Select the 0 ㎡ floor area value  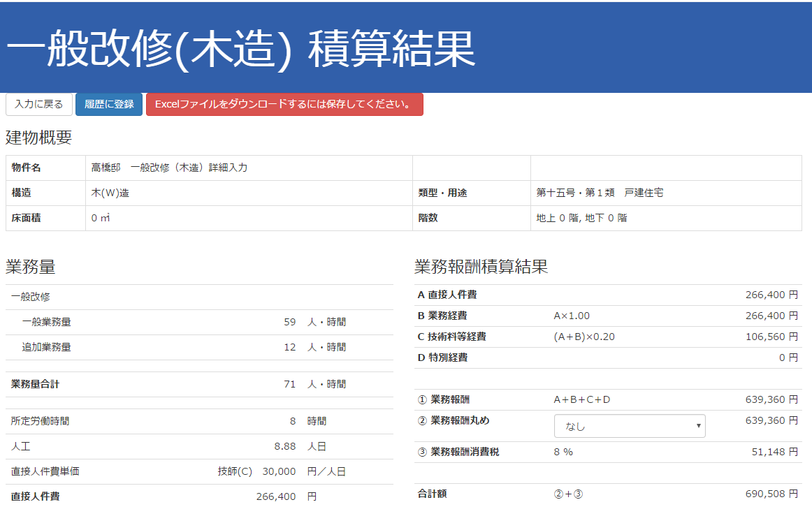[x=101, y=218]
